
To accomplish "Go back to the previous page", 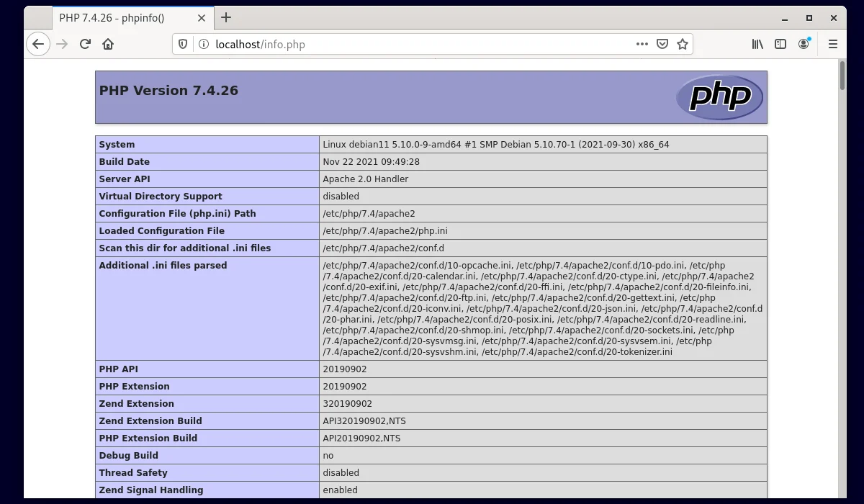I will click(x=38, y=44).
